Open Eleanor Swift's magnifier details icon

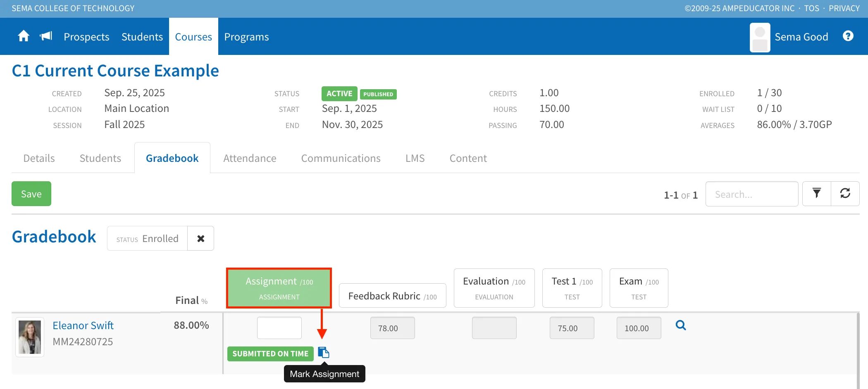tap(681, 325)
